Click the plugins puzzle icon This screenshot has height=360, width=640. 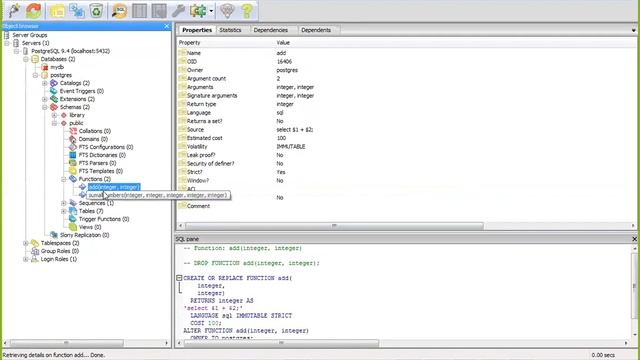(x=198, y=11)
